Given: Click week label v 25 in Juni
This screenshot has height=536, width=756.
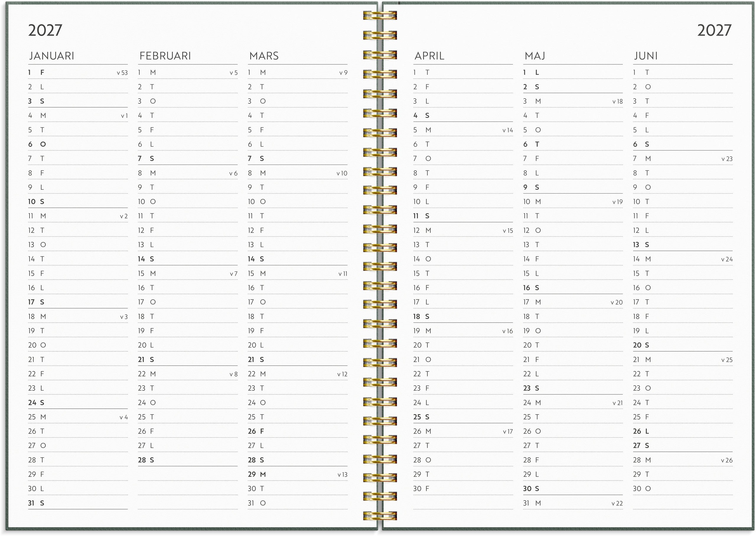Looking at the screenshot, I should coord(727,360).
